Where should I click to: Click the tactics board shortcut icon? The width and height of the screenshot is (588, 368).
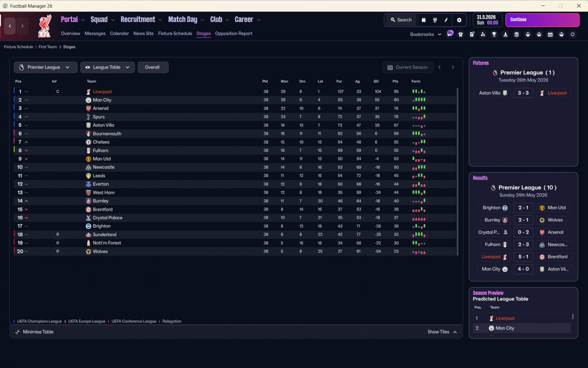[472, 34]
